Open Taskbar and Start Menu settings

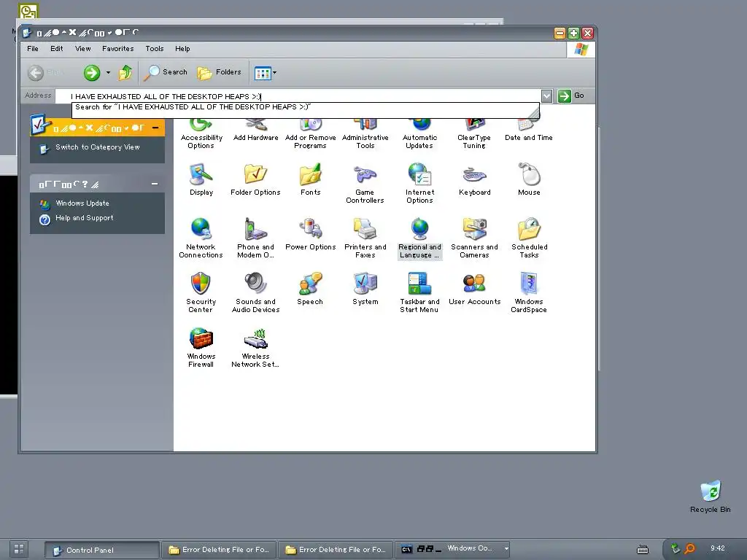[419, 293]
